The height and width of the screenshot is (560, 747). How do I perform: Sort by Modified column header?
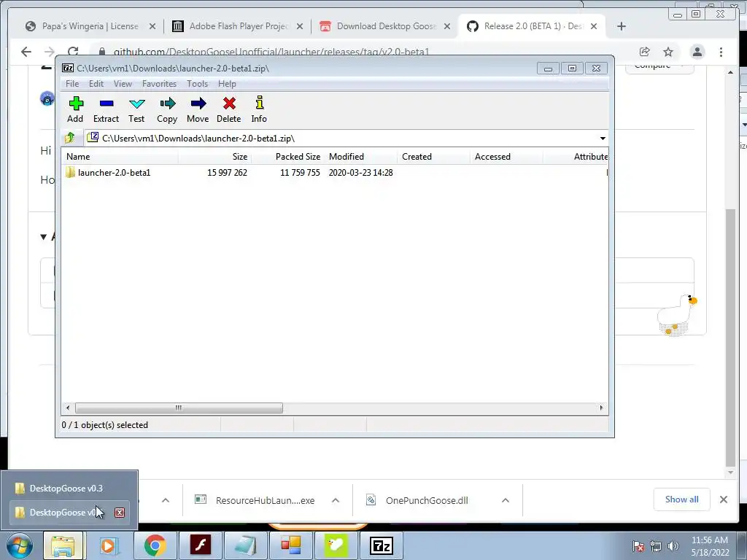tap(360, 157)
